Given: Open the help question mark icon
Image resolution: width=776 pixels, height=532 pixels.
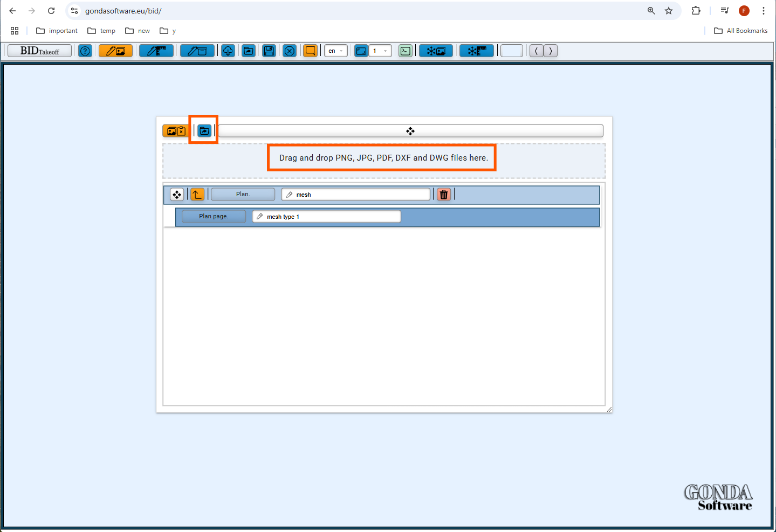Looking at the screenshot, I should tap(85, 51).
